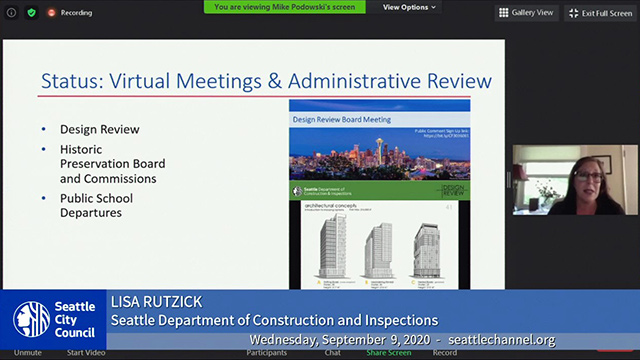The image size is (640, 360).
Task: Click the slide title 'Status: Virtual Meetings & Administrative Review'
Action: point(266,81)
